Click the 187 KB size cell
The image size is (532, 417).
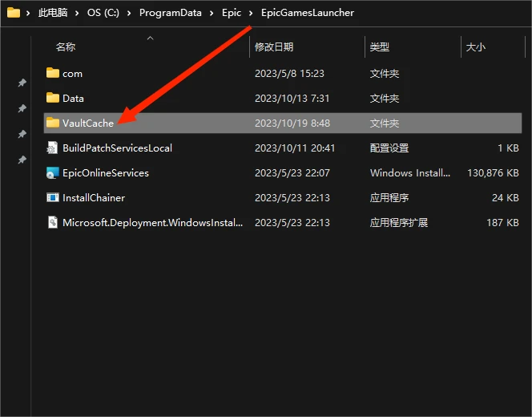click(502, 222)
